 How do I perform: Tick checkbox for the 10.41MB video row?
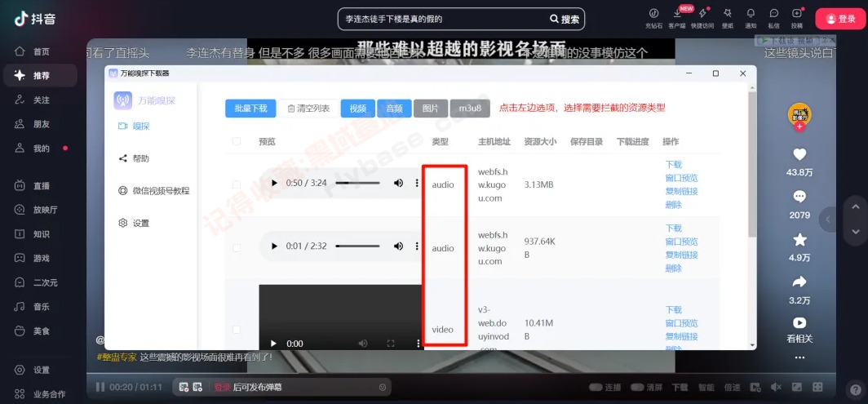(237, 329)
